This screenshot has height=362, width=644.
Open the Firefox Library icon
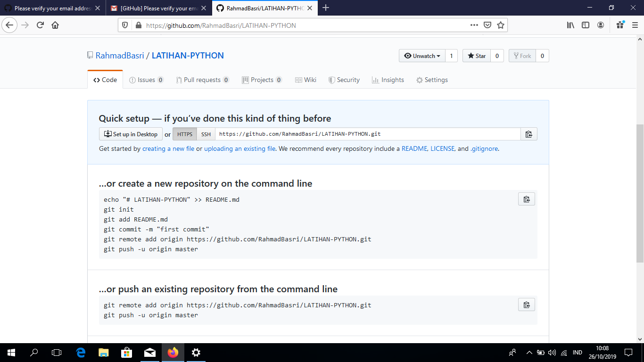(x=570, y=25)
